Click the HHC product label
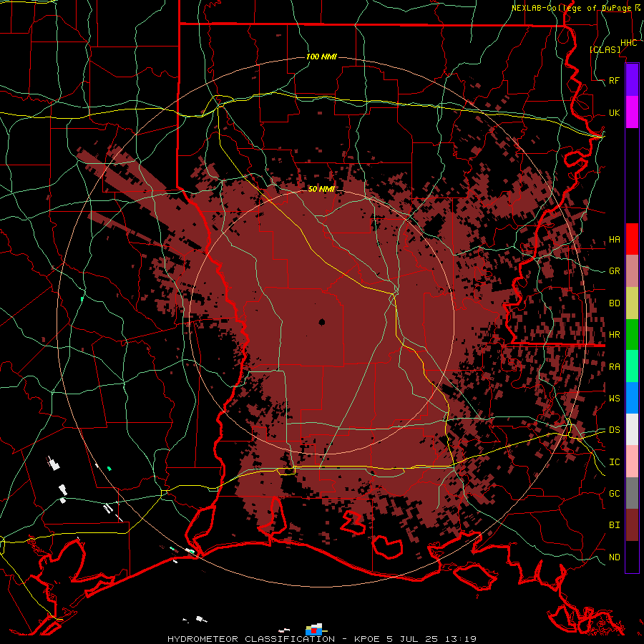The image size is (644, 644). pyautogui.click(x=629, y=43)
